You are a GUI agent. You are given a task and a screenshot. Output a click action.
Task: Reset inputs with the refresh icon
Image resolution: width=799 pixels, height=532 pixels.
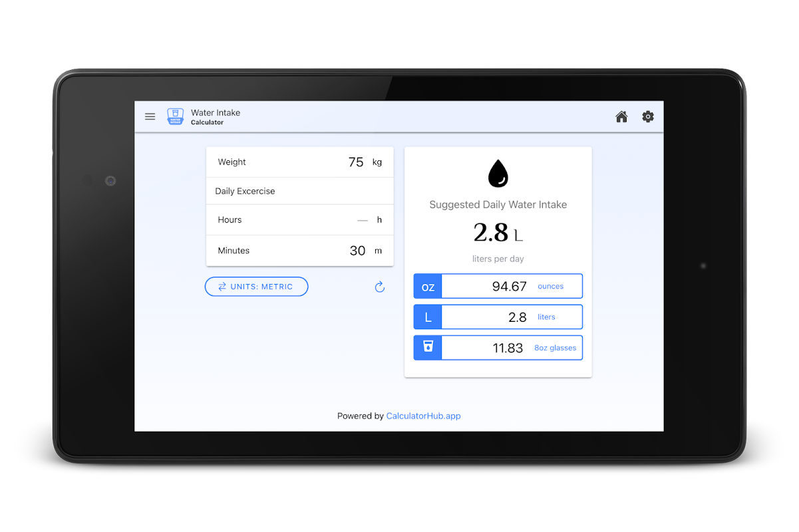(380, 287)
